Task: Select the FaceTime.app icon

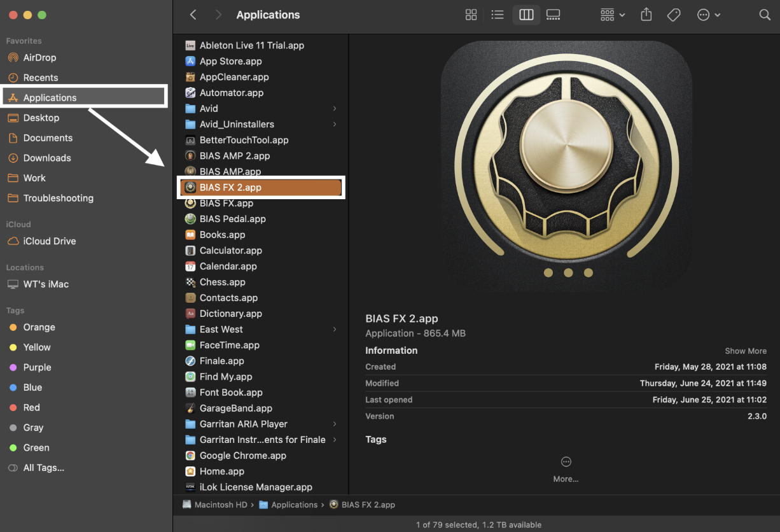Action: pos(190,346)
